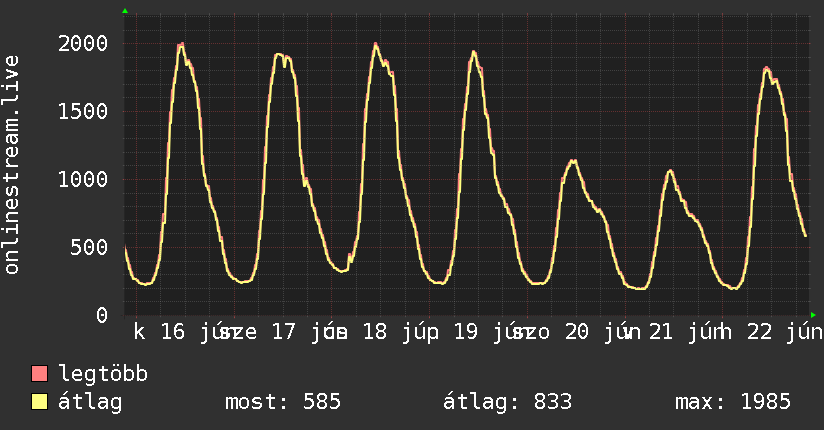The image size is (824, 430).
Task: Click the x-axis date label 17
Action: 284,332
